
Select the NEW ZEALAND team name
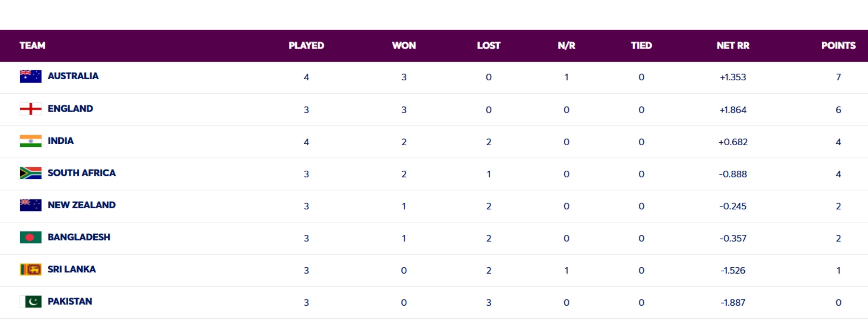click(82, 205)
